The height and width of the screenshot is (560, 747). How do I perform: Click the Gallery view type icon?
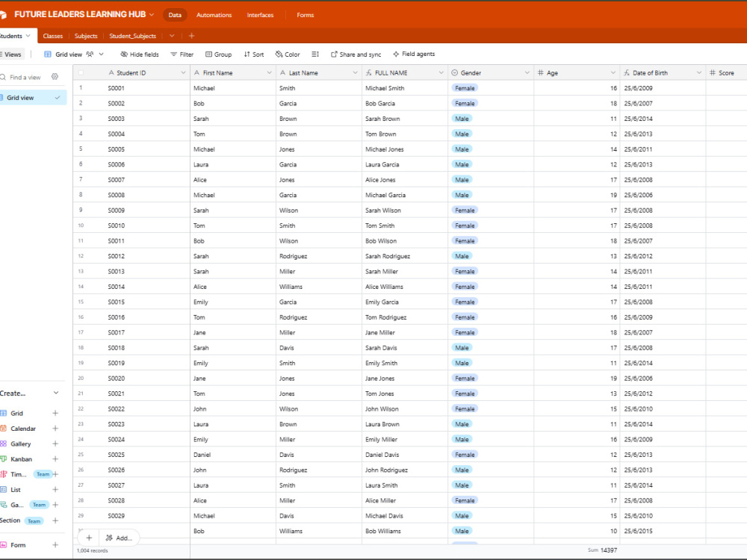[3, 444]
